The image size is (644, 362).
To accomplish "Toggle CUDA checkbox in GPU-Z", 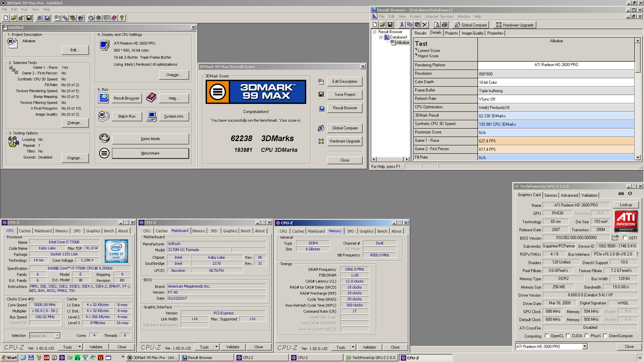I will (568, 336).
